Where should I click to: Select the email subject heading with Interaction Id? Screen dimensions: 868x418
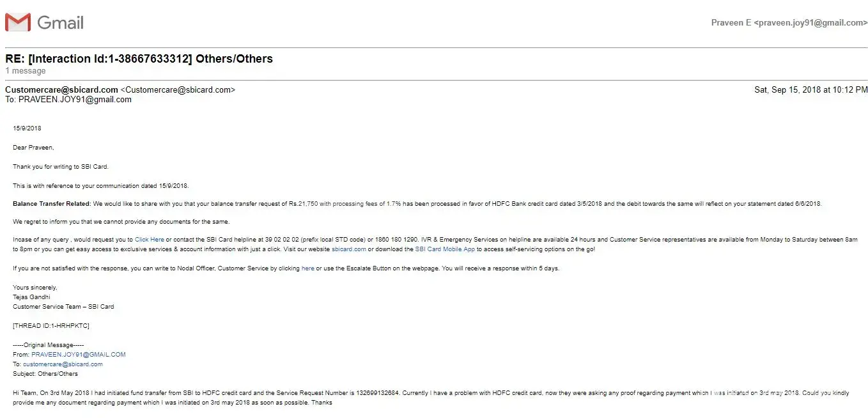(139, 59)
